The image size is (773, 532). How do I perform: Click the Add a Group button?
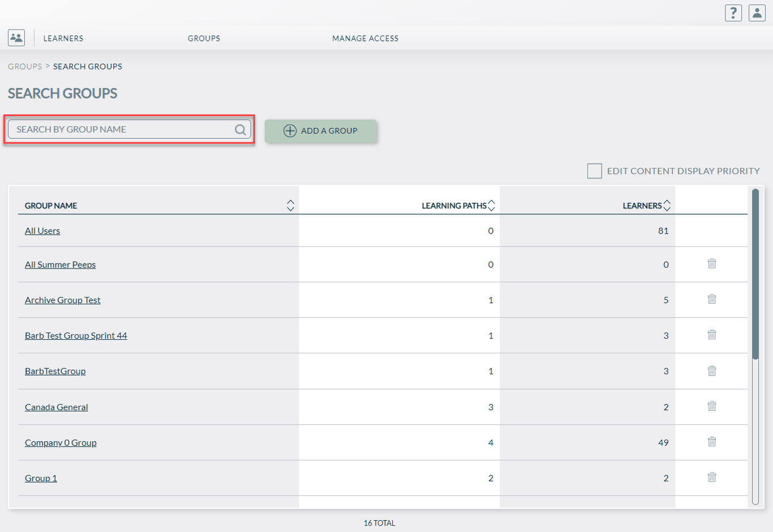click(321, 131)
